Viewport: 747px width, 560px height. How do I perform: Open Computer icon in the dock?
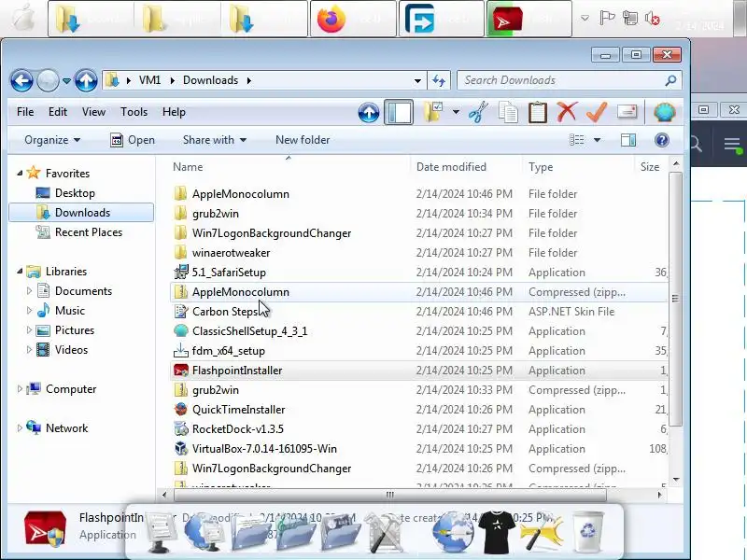pyautogui.click(x=161, y=531)
